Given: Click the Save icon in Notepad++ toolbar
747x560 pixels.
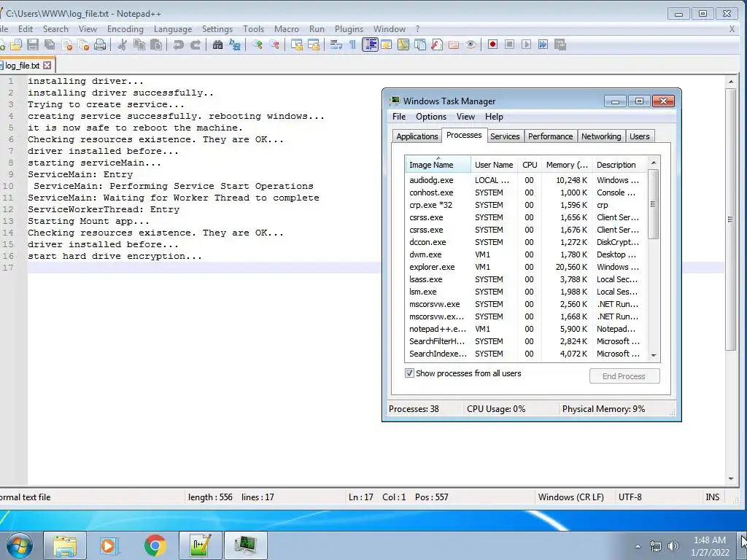Looking at the screenshot, I should 32,44.
